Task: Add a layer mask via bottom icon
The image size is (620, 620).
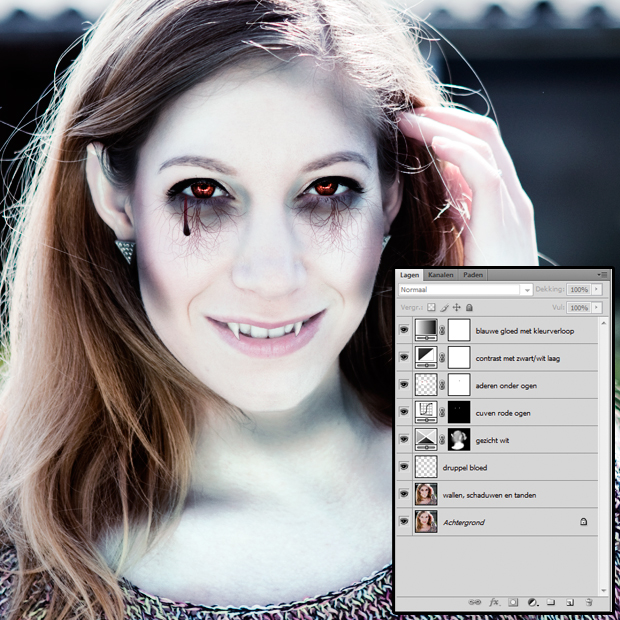Action: (x=513, y=602)
